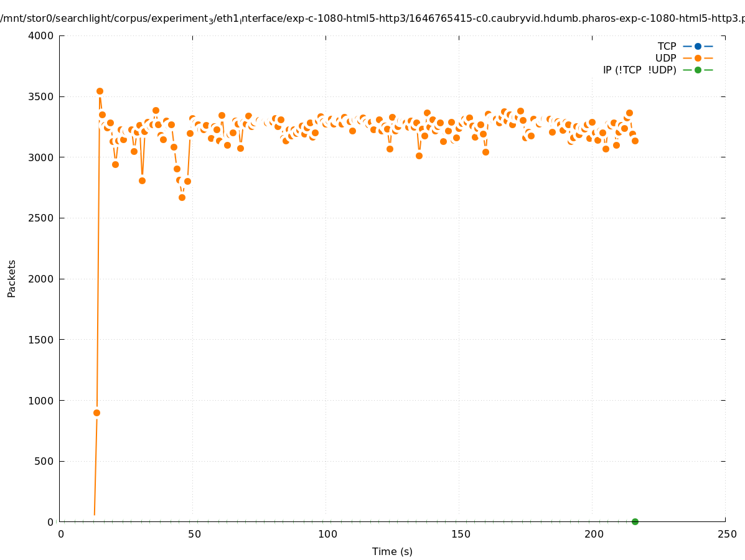
Task: Click the 250 tick label on x-axis
Action: (x=727, y=534)
